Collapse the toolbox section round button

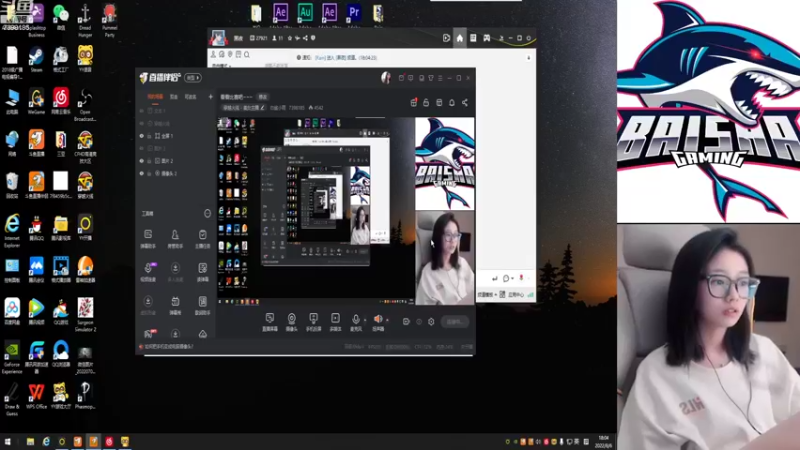(x=207, y=213)
